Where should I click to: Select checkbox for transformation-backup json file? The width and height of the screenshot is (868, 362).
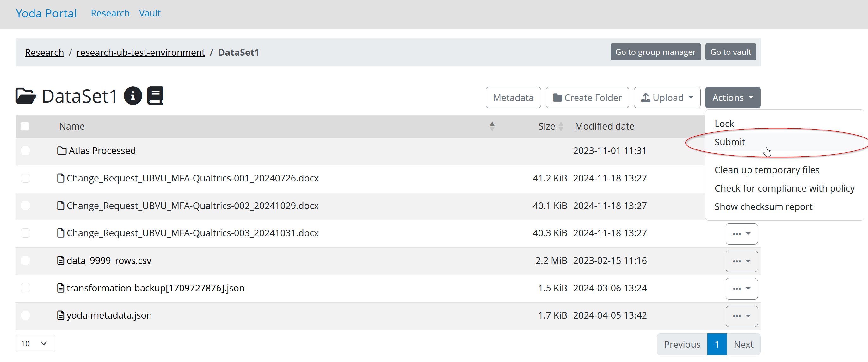[26, 288]
